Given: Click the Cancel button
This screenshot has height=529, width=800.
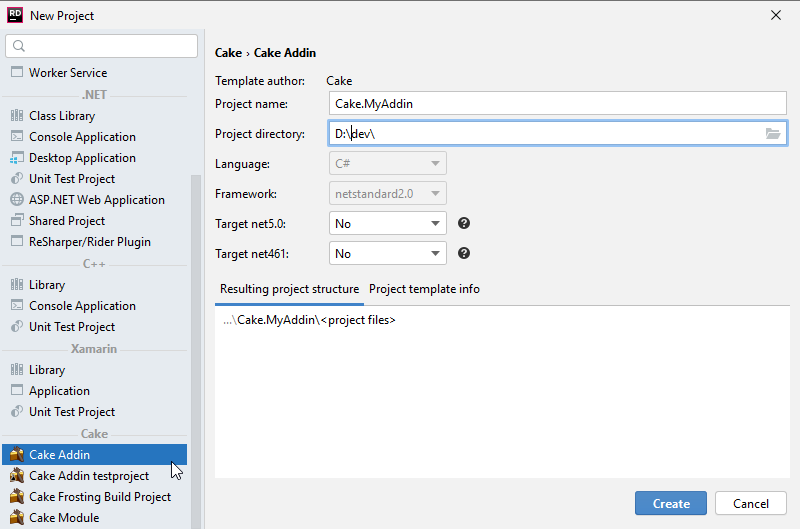Looking at the screenshot, I should 751,503.
